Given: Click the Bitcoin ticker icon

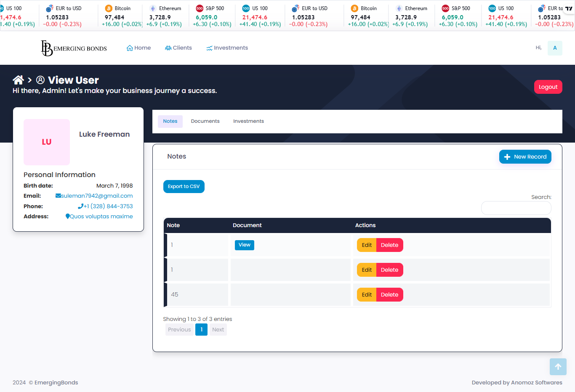Looking at the screenshot, I should [109, 8].
